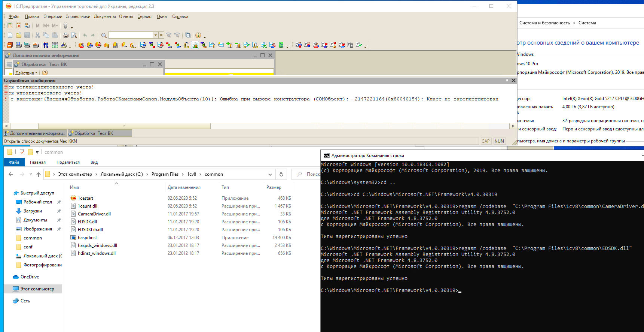Viewport: 644px width, 332px height.
Task: Expand the Explorer address bar dropdown
Action: 270,174
